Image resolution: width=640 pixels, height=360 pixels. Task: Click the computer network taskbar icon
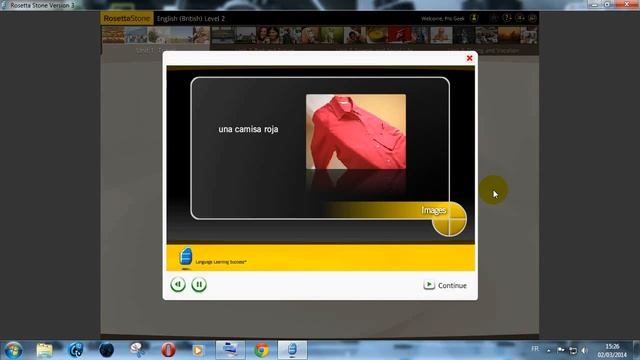click(x=230, y=350)
